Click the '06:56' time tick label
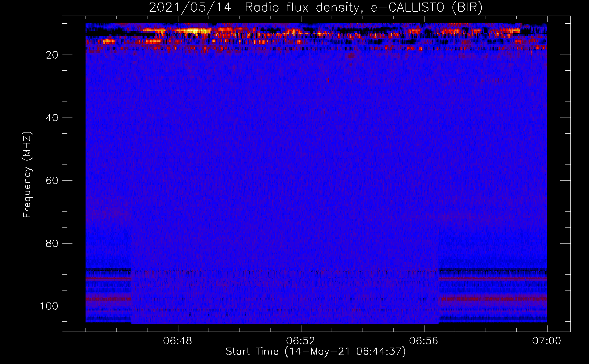This screenshot has height=364, width=589. click(x=424, y=341)
